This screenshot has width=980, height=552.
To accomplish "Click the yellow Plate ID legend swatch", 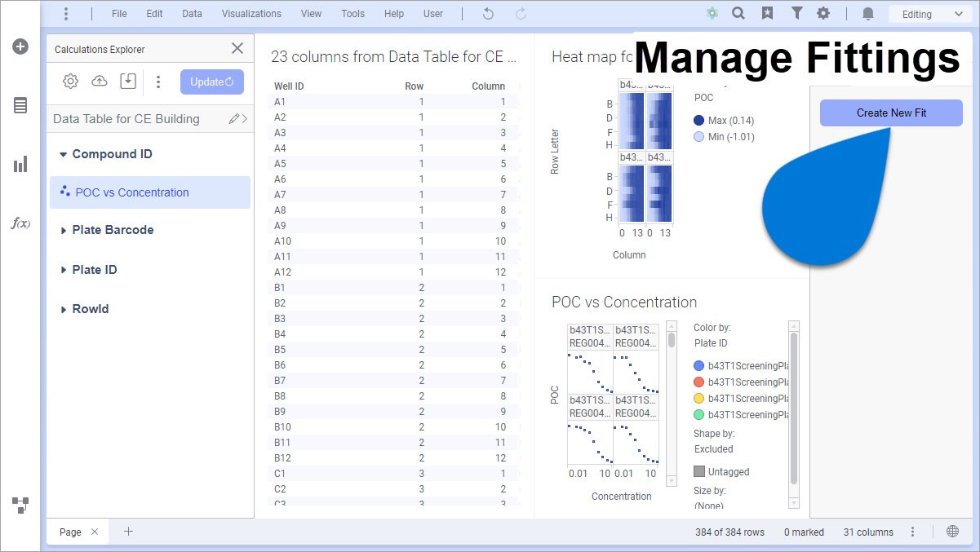I will [698, 399].
